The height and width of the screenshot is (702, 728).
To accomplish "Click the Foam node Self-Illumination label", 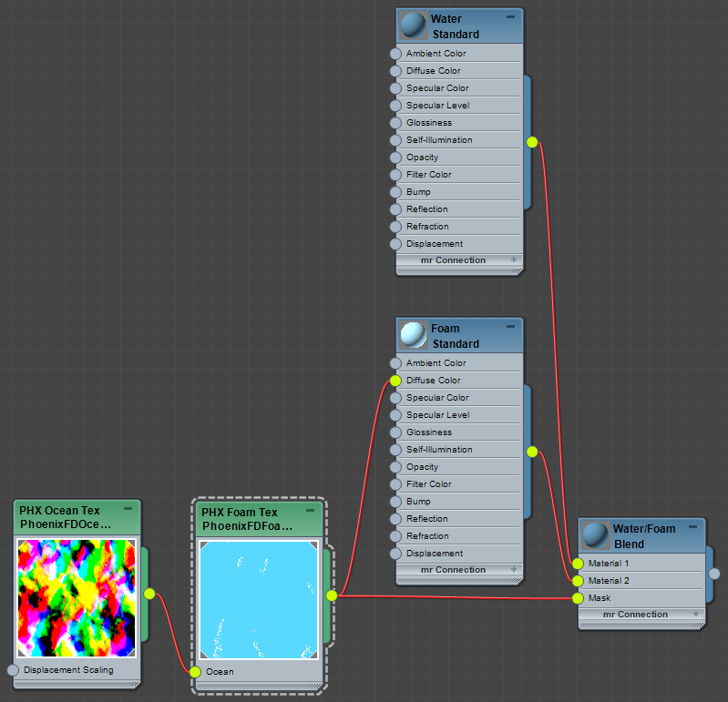I will (x=439, y=450).
